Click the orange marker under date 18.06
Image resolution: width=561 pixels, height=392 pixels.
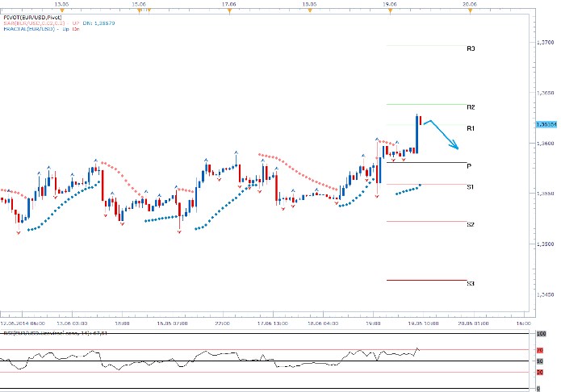click(x=310, y=10)
